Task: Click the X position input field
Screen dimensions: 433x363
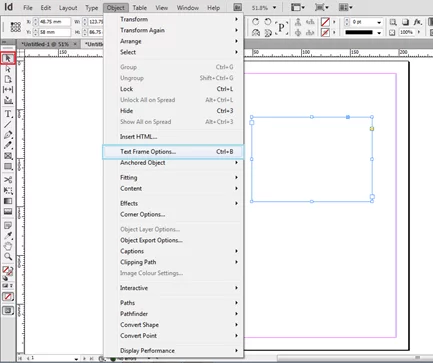Action: click(55, 22)
